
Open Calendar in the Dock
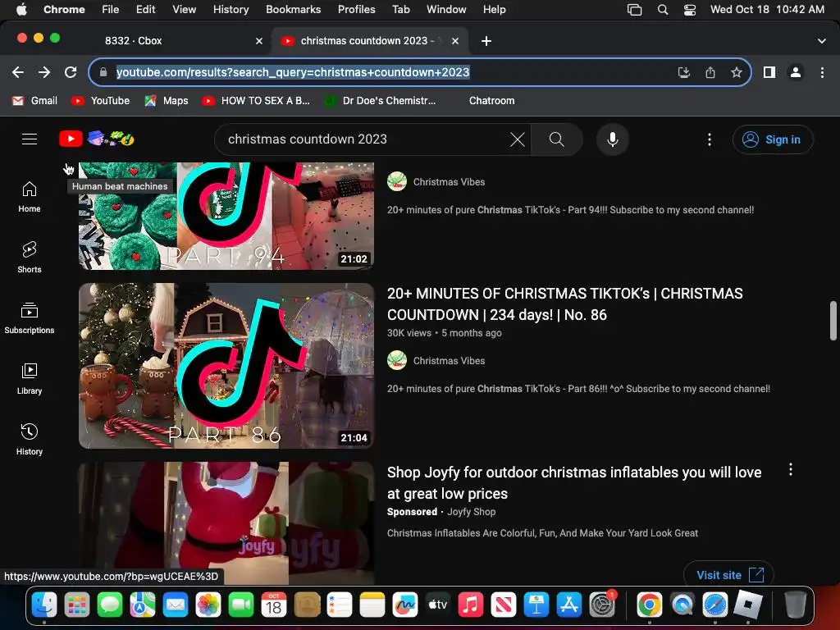click(x=274, y=605)
